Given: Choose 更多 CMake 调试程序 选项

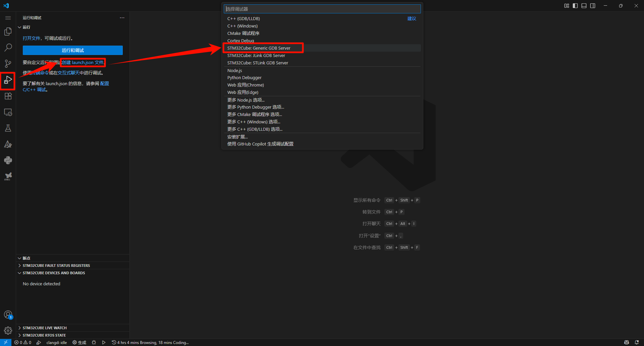Looking at the screenshot, I should coord(322,115).
